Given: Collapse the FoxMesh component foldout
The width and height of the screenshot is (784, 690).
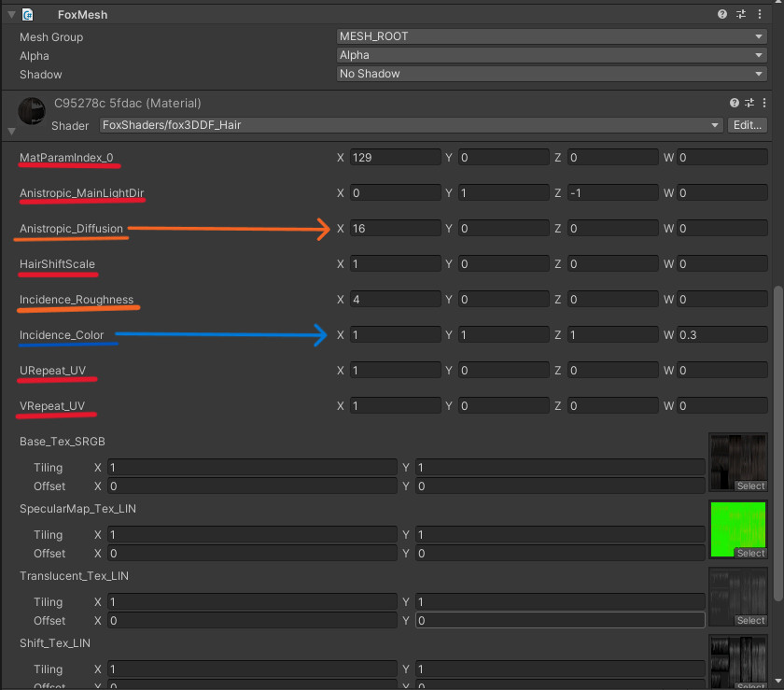Looking at the screenshot, I should pyautogui.click(x=11, y=15).
